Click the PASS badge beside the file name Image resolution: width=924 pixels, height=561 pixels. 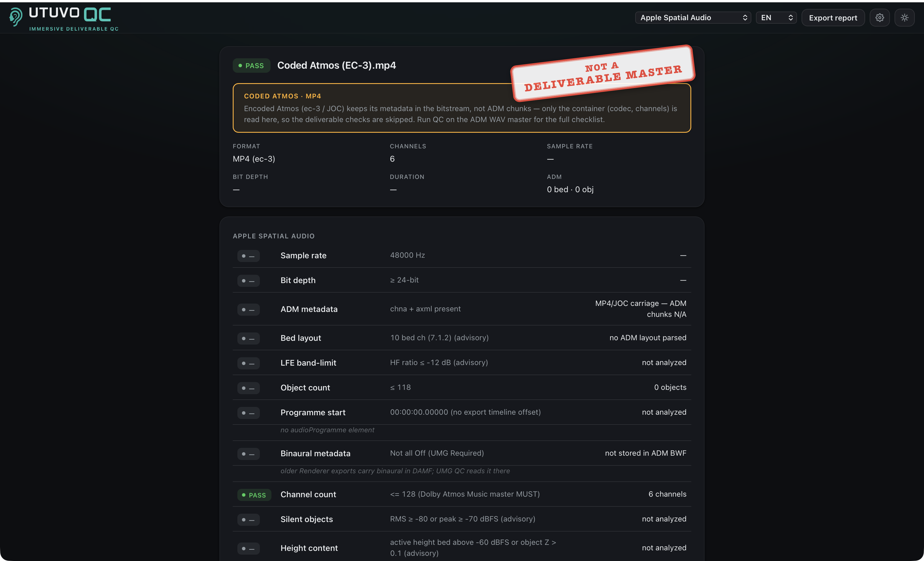pyautogui.click(x=251, y=66)
